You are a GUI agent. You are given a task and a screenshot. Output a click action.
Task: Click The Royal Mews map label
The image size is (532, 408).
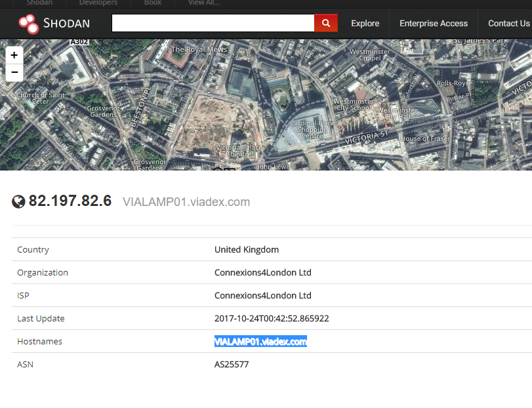pyautogui.click(x=199, y=49)
